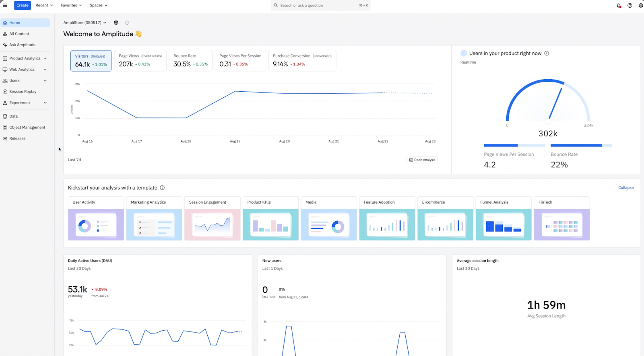The image size is (644, 356).
Task: Open the Recent dropdown
Action: coord(44,5)
